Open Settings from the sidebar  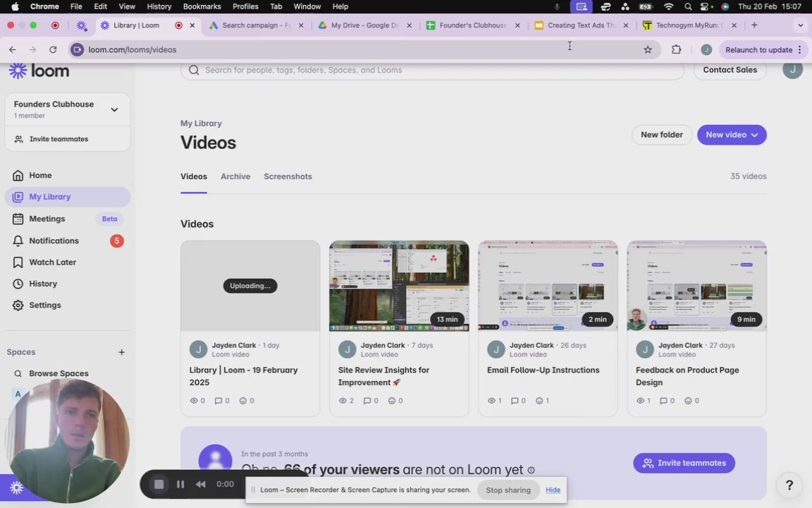coord(44,306)
